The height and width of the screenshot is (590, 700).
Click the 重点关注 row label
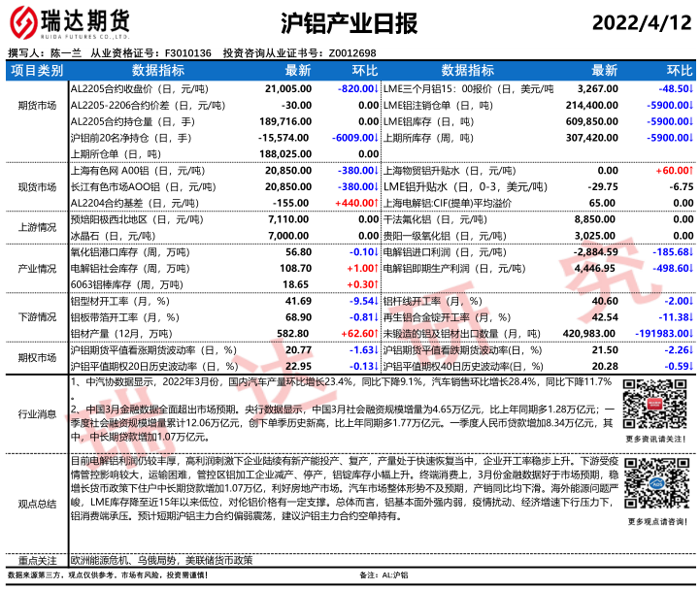[36, 560]
